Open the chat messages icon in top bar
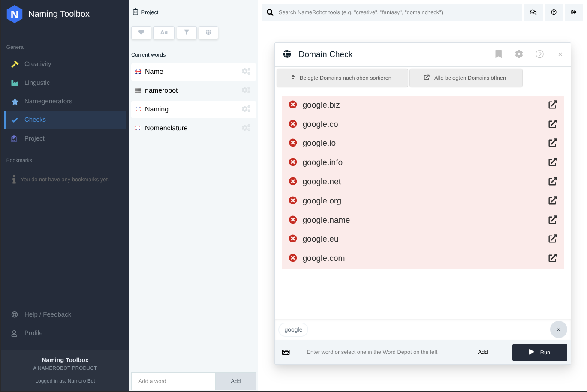The image size is (587, 392). [533, 12]
